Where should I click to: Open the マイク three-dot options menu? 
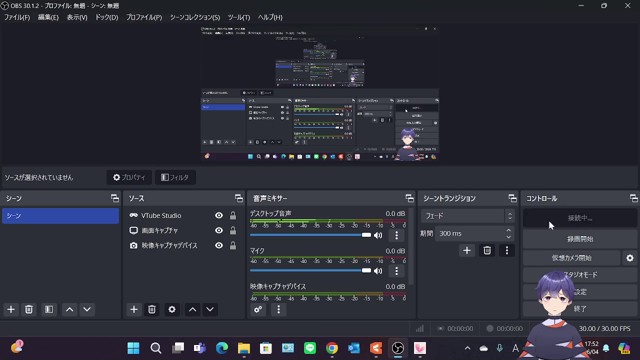[396, 271]
